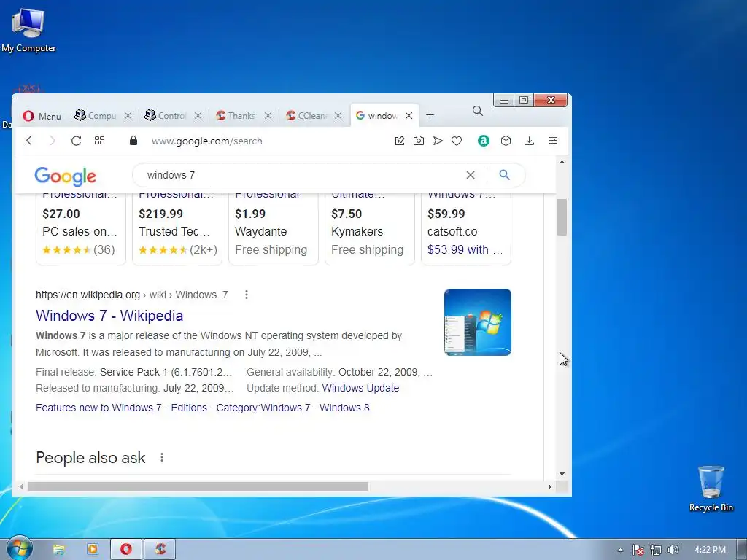Open the Easy Setup sliders icon

tap(553, 141)
